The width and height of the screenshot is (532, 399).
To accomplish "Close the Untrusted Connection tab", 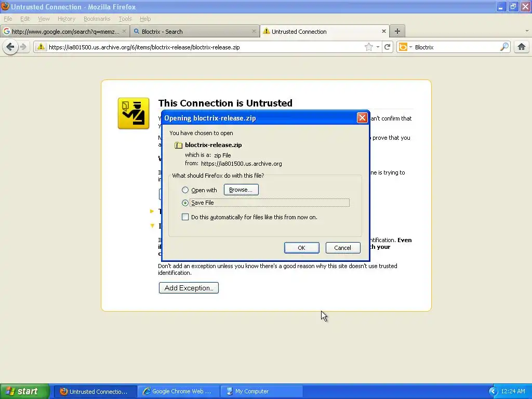I will (384, 31).
